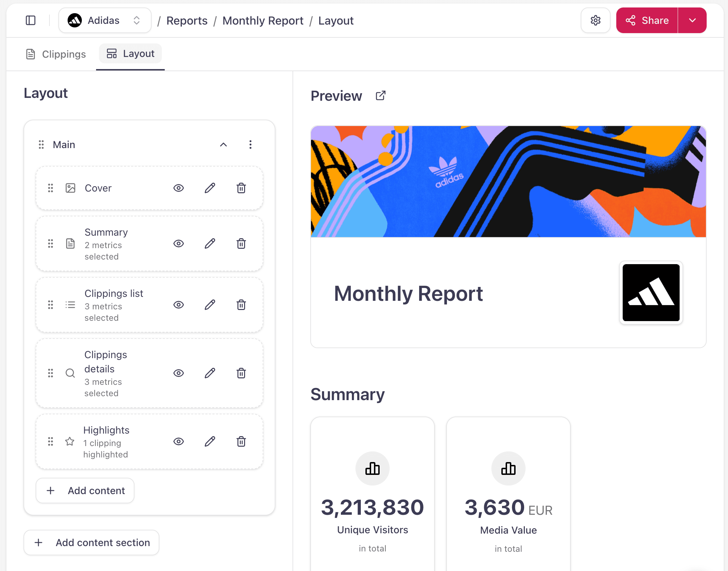728x571 pixels.
Task: Toggle visibility of Clippings list
Action: pos(179,305)
